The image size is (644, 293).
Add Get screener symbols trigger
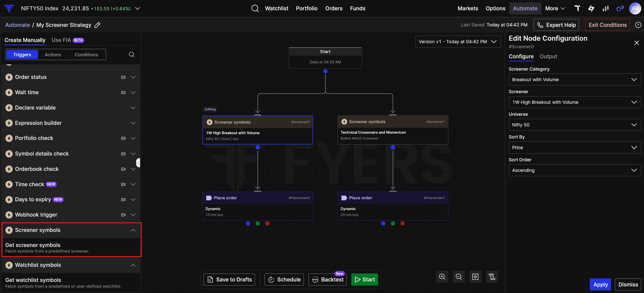[x=71, y=248]
